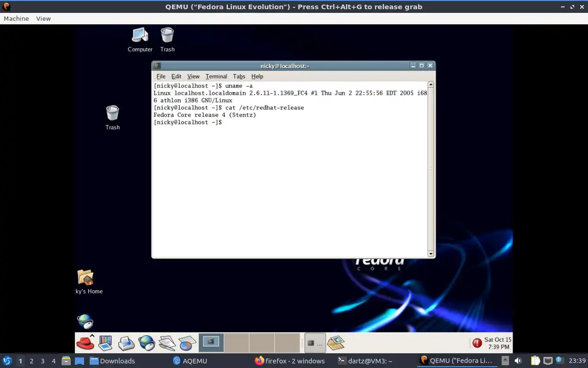Screen dimensions: 588x368
Task: Switch to host workspace 3
Action: tap(43, 361)
